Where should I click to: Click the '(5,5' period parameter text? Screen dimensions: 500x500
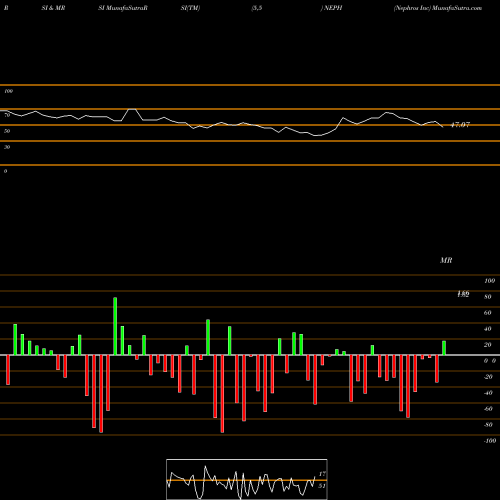tap(257, 8)
